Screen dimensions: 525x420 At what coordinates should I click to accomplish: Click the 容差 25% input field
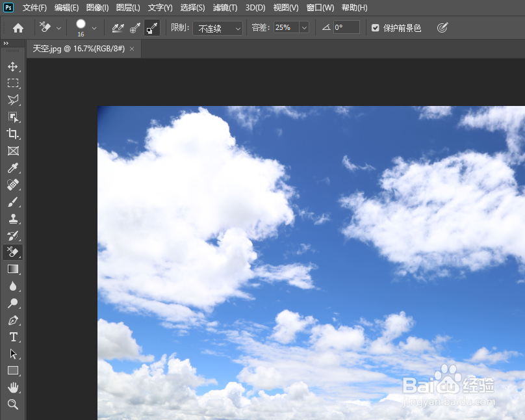[x=287, y=27]
